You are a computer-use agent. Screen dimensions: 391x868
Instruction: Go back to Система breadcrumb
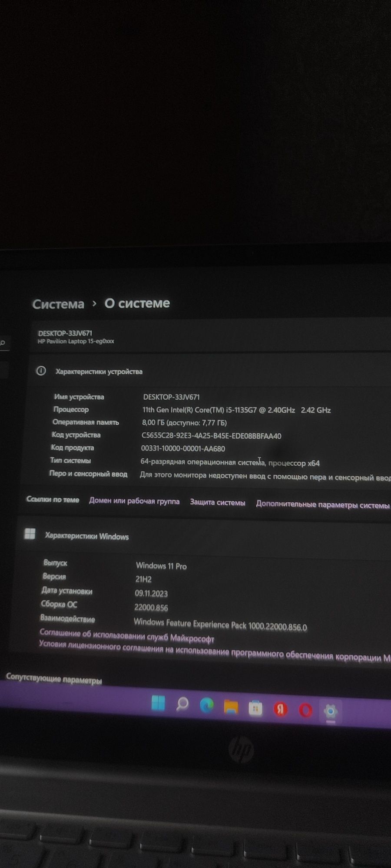pos(58,304)
